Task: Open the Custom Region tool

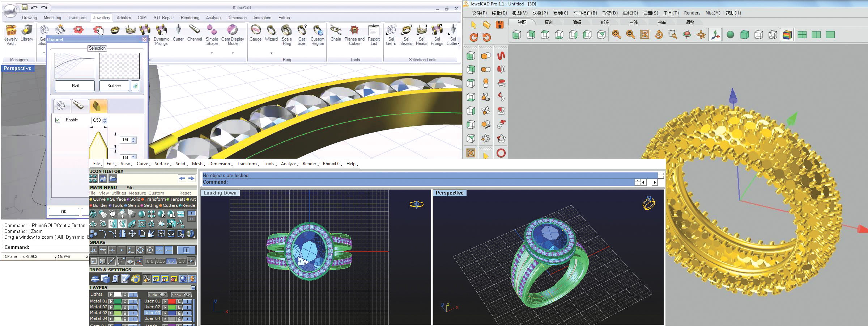Action: 318,35
